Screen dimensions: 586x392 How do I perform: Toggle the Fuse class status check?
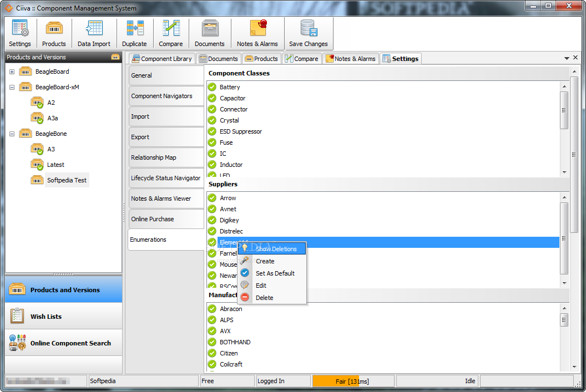coord(213,142)
